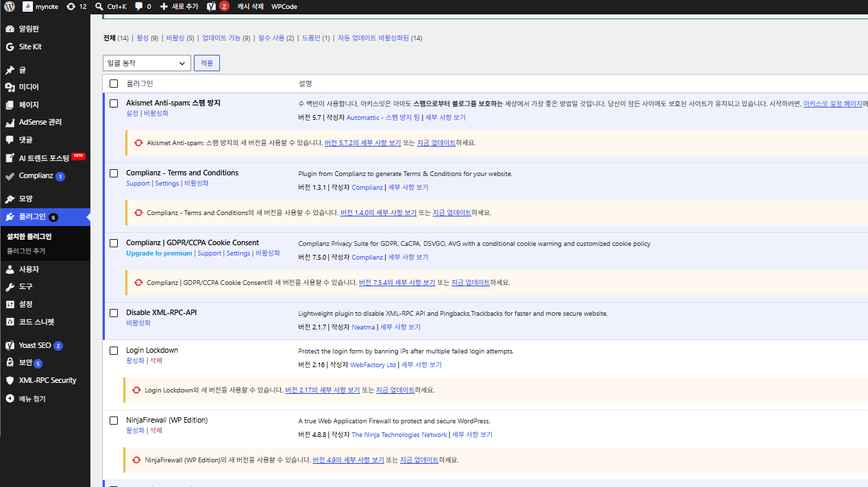Open the 알림판 dashboard icon
Image resolution: width=868 pixels, height=487 pixels.
[x=10, y=29]
